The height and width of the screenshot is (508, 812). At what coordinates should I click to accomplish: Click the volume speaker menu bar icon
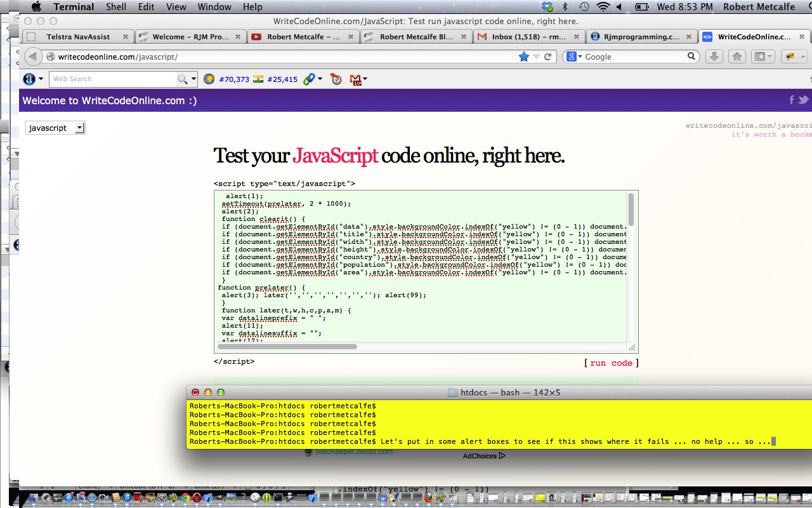click(x=619, y=7)
